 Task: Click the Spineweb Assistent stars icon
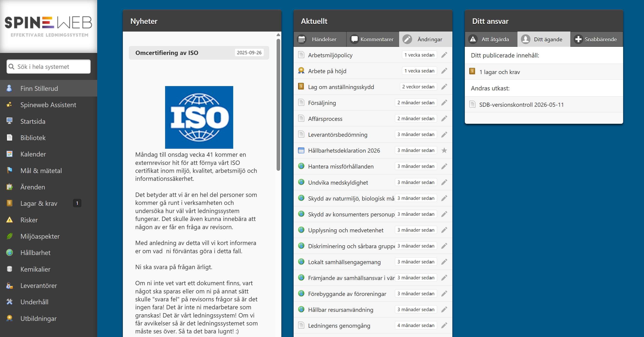[x=9, y=105]
